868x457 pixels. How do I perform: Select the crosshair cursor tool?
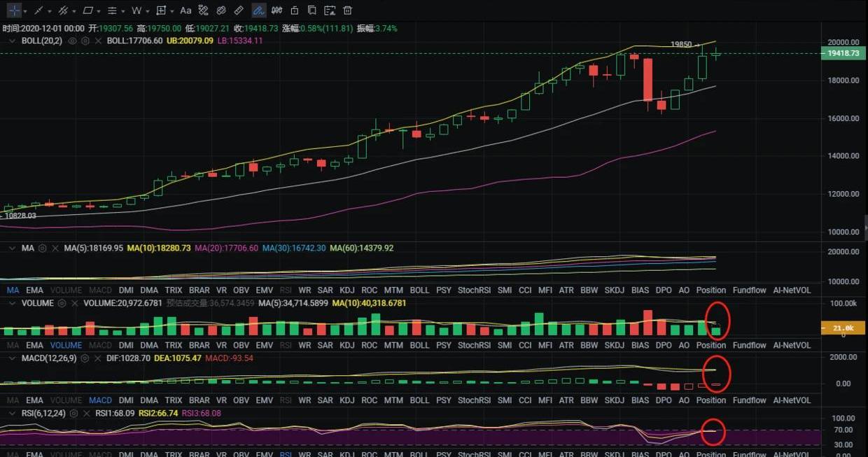click(13, 10)
